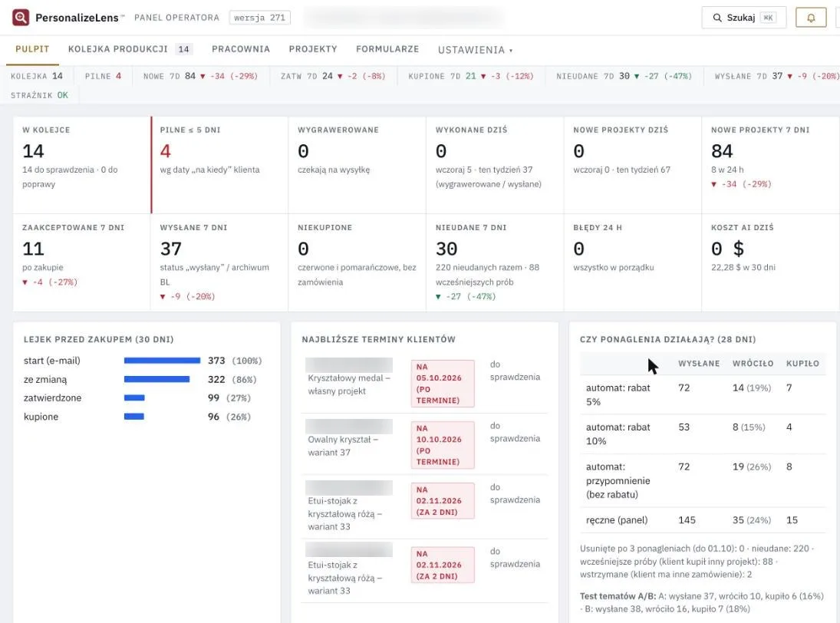This screenshot has height=623, width=840.
Task: Open the W KOLEJCE summary card
Action: coord(82,164)
